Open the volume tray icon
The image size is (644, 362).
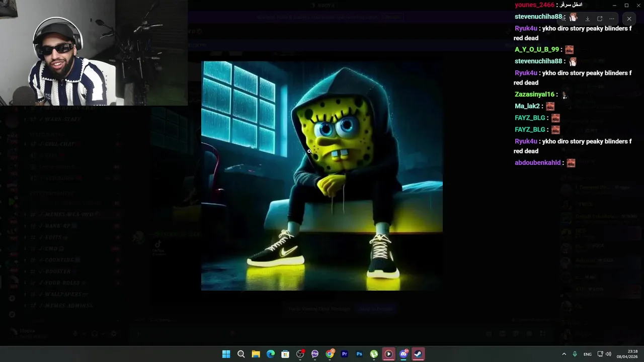pos(608,354)
